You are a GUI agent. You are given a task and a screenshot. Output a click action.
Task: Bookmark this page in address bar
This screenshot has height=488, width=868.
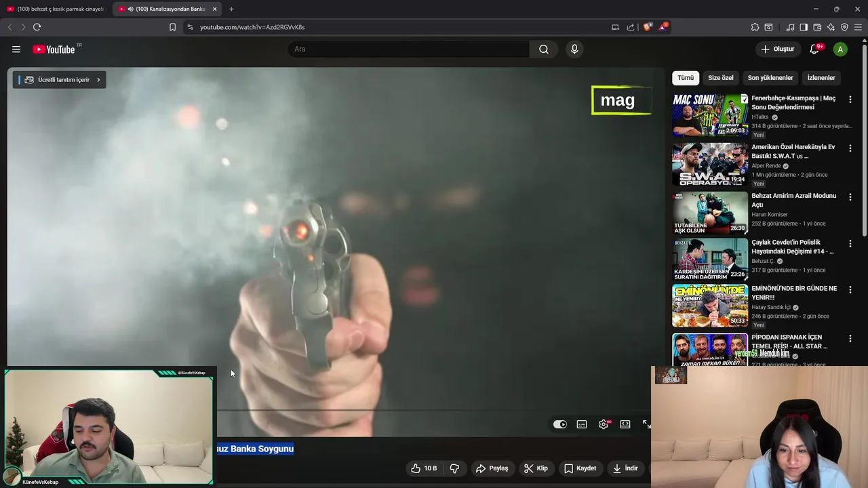(172, 27)
